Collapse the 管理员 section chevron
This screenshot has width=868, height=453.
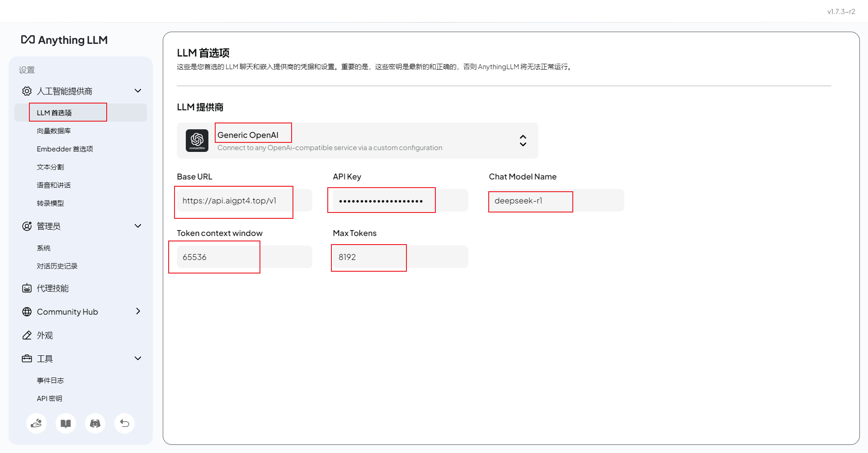click(x=138, y=226)
